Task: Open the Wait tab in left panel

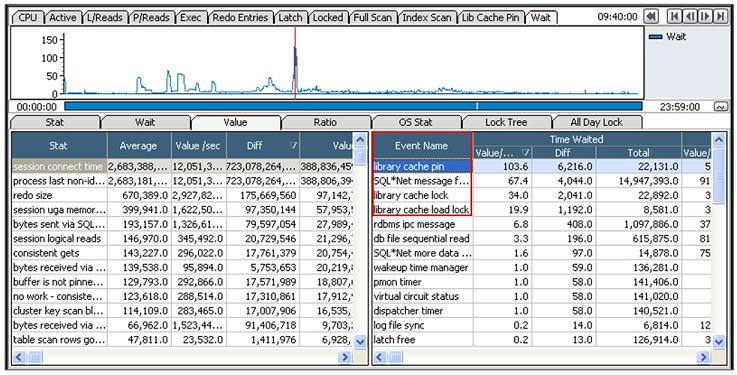Action: click(x=145, y=122)
